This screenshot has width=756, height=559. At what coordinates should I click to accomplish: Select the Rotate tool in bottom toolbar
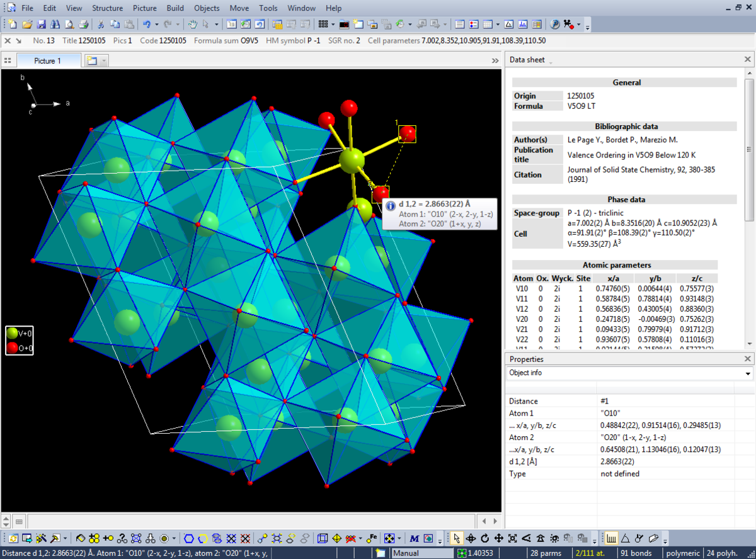[x=484, y=538]
